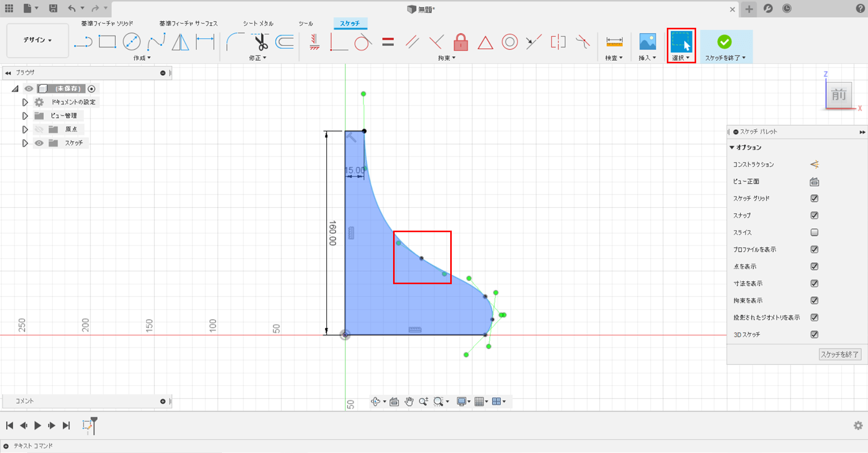Open the 作成 dropdown menu
Viewport: 868px width, 453px height.
(x=142, y=58)
